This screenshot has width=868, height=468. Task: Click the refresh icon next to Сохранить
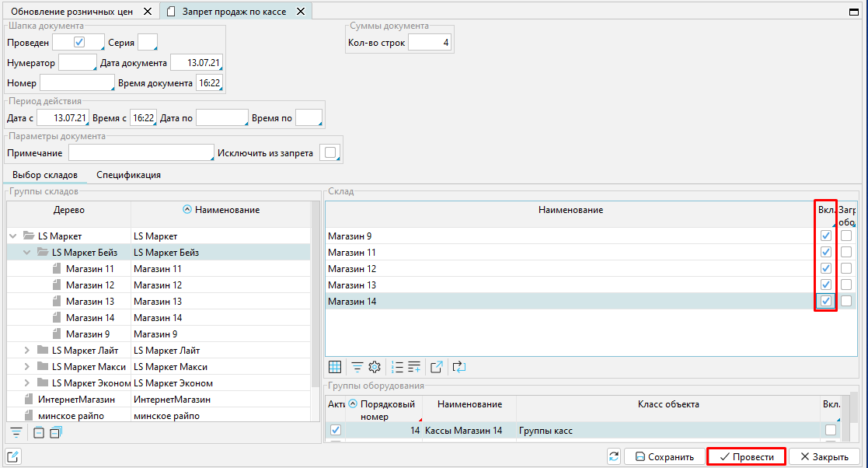pyautogui.click(x=614, y=456)
